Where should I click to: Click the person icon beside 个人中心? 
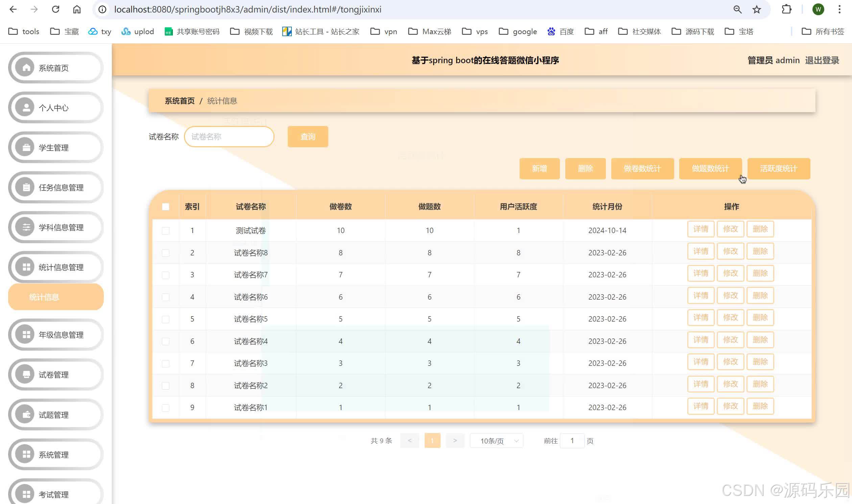click(26, 108)
